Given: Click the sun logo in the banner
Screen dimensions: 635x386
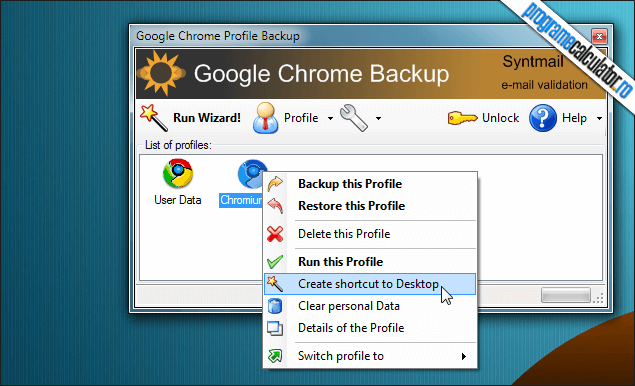Looking at the screenshot, I should click(x=161, y=74).
